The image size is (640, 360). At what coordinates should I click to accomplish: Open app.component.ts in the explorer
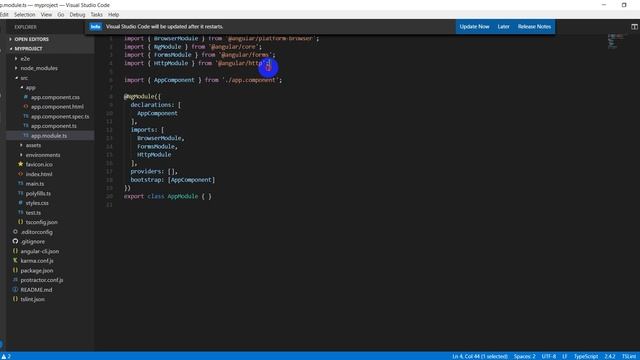click(x=53, y=126)
